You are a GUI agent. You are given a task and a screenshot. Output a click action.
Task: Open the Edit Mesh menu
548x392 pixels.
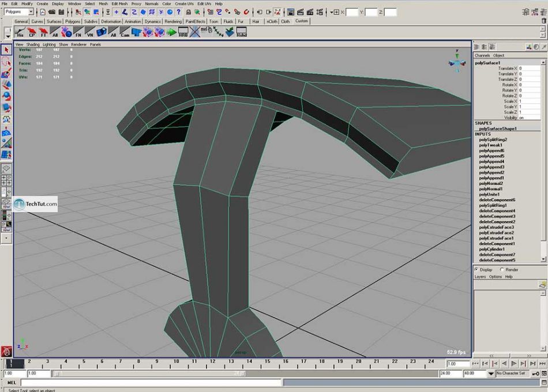(x=119, y=3)
